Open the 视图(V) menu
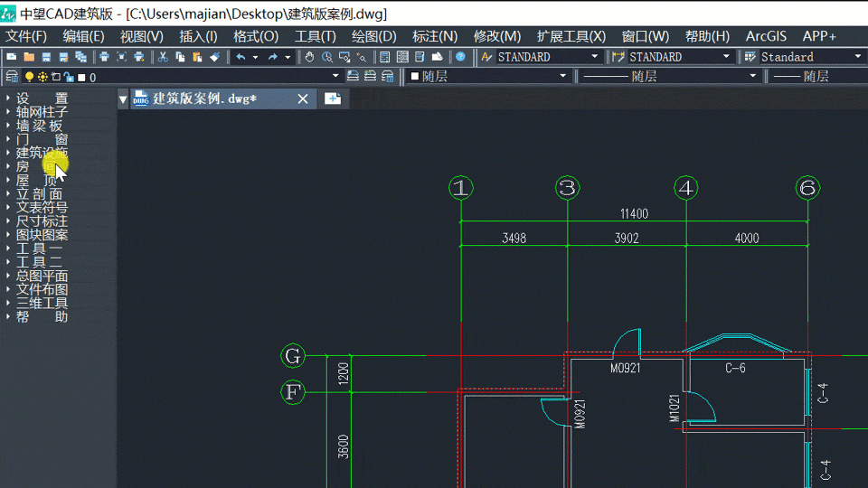The width and height of the screenshot is (868, 488). point(142,36)
